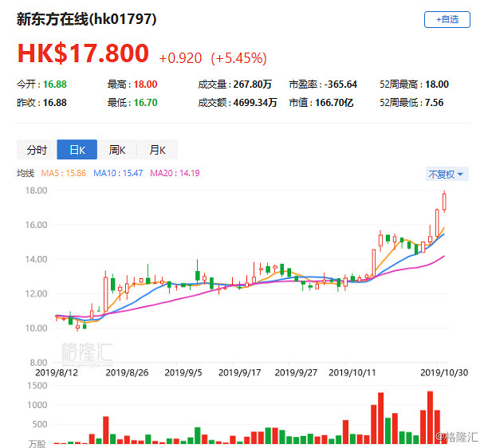
Task: Toggle the MA20 moving average legend
Action: coord(163,173)
